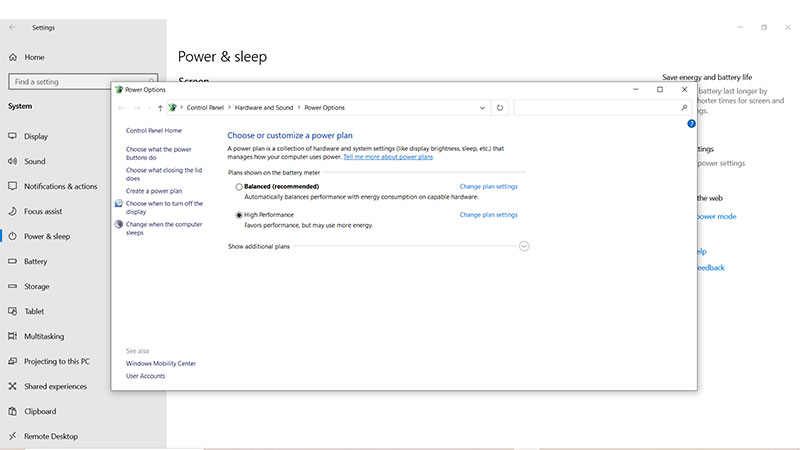Open Focus assist settings page
The height and width of the screenshot is (450, 800).
43,211
